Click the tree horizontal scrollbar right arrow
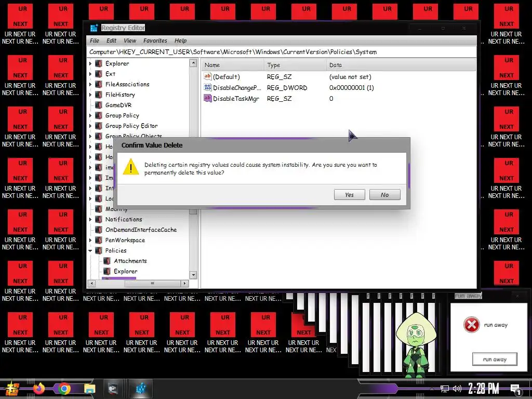 point(184,283)
